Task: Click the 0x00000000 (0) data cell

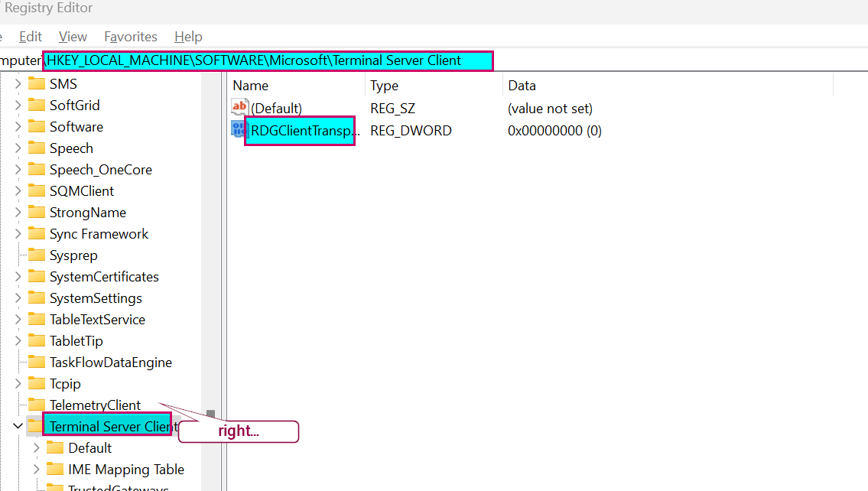Action: tap(554, 131)
